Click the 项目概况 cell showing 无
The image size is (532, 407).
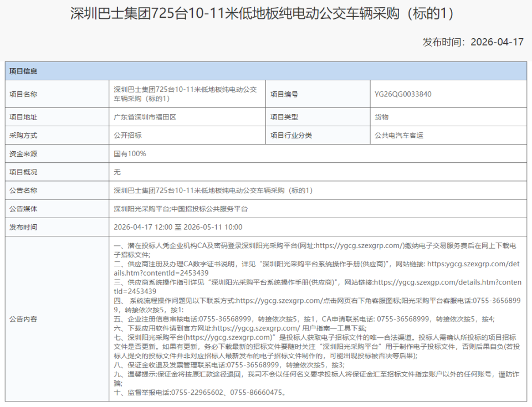[115, 172]
